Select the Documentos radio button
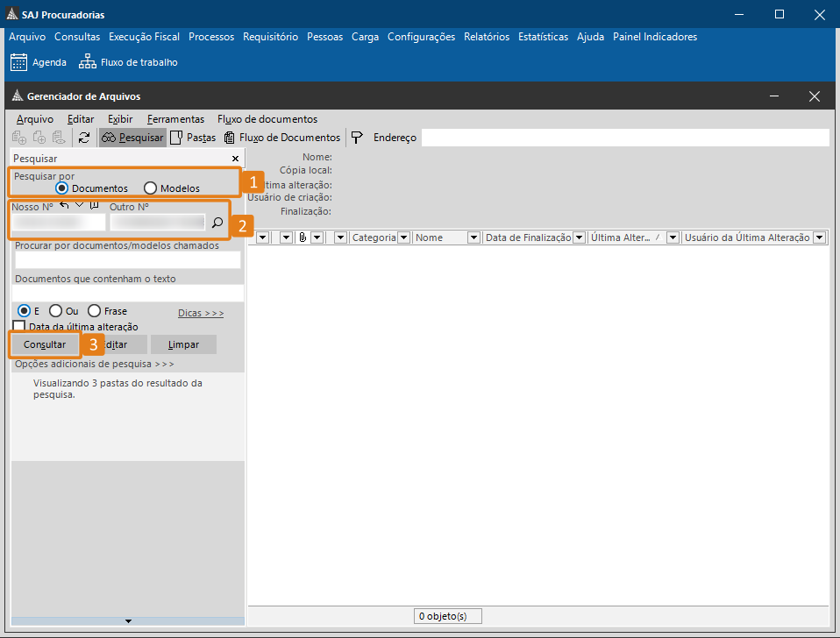840x638 pixels. (61, 188)
